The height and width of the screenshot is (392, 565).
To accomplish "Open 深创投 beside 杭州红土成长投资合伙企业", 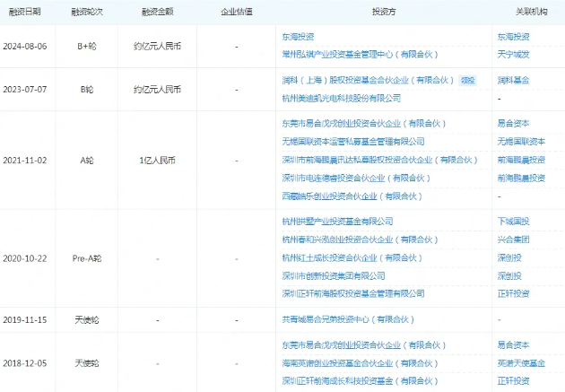I will click(509, 257).
